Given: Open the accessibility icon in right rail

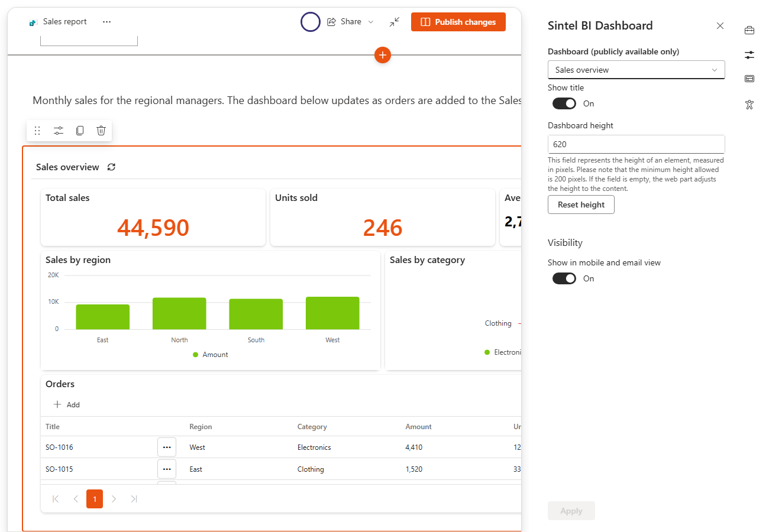Looking at the screenshot, I should click(x=749, y=105).
